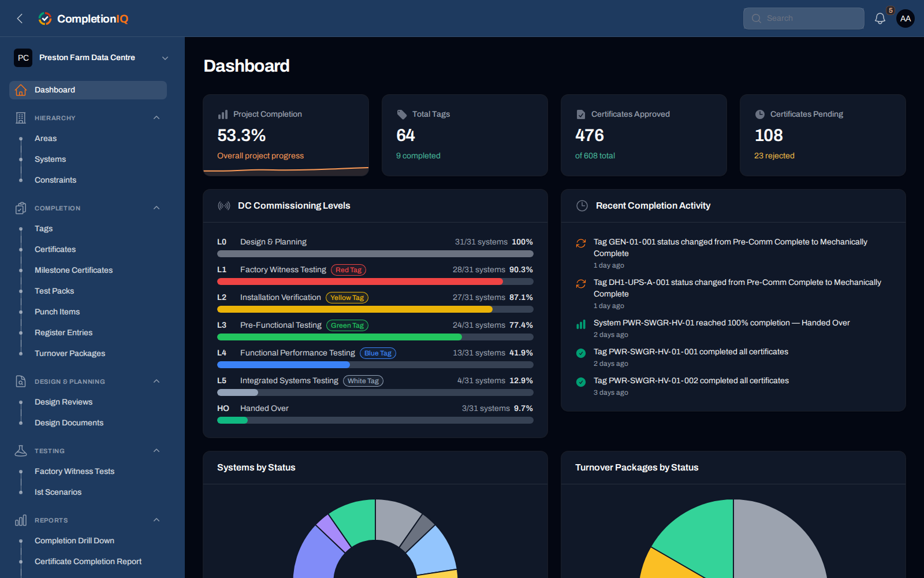Collapse the Design & Planning section

157,381
